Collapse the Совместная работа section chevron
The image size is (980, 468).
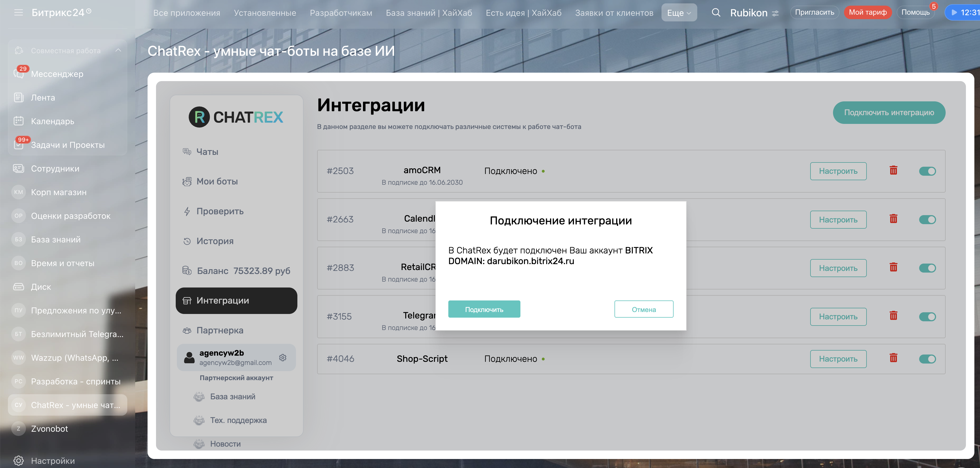pos(118,50)
